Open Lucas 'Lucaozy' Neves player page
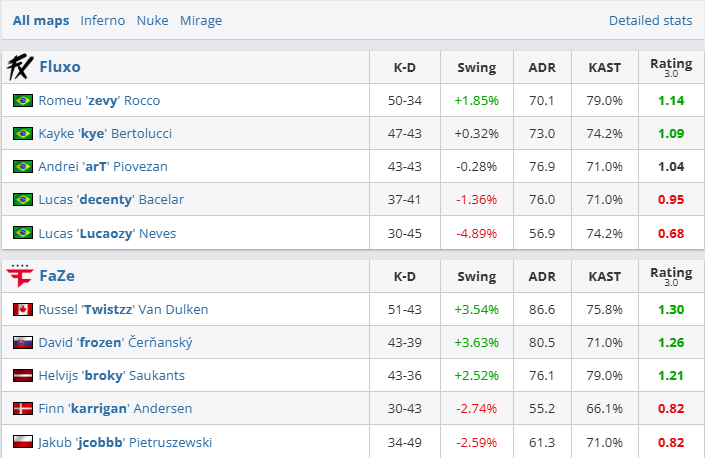 (108, 232)
